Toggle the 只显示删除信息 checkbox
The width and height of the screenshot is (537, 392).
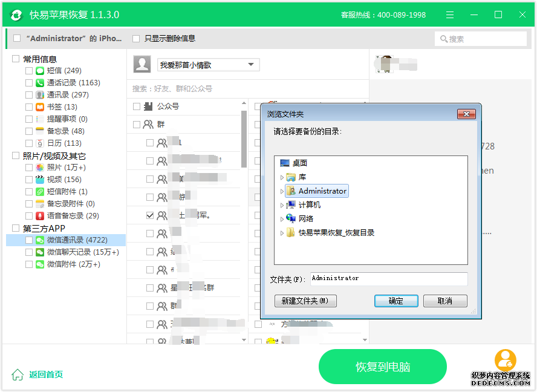pyautogui.click(x=136, y=39)
